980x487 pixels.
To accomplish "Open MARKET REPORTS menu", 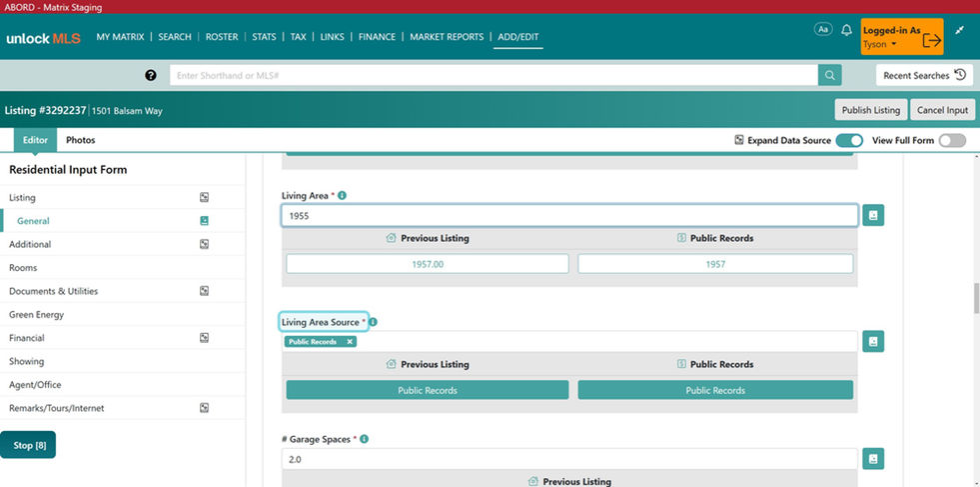I will click(447, 37).
